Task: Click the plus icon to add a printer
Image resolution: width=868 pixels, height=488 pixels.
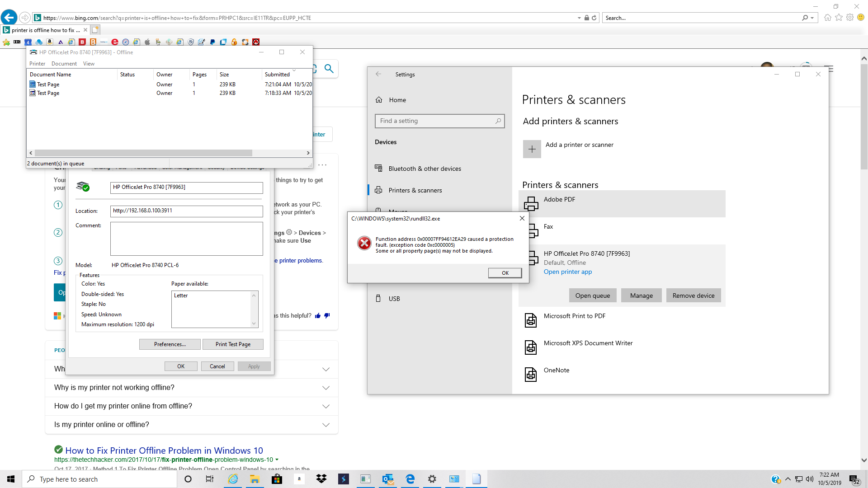Action: [532, 149]
